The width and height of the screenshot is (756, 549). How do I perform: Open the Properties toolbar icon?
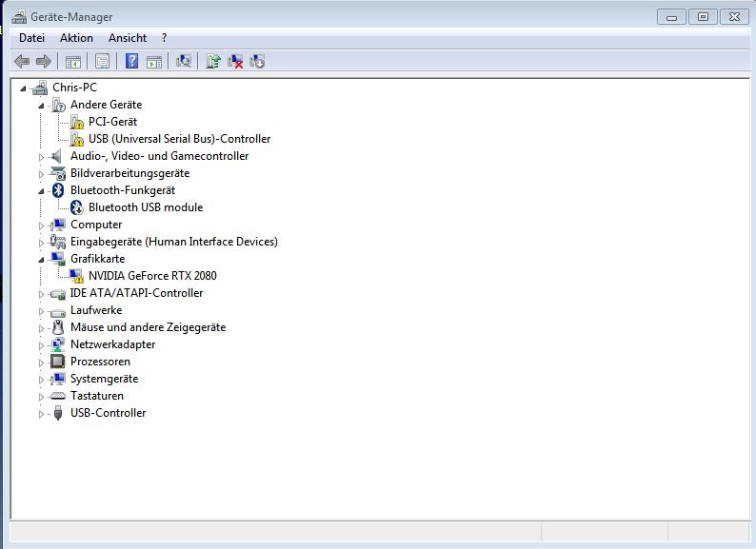[102, 61]
